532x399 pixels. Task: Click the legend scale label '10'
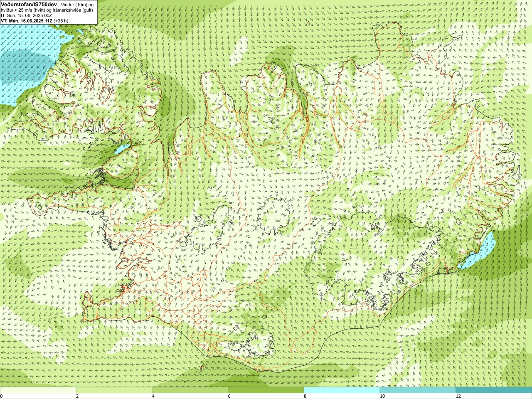[x=382, y=396]
